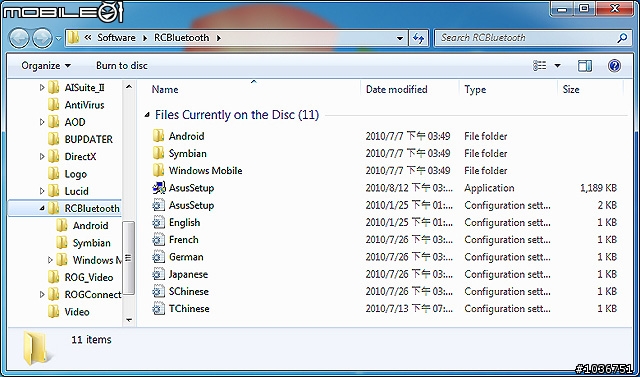Screen dimensions: 640x377
Task: Click the Back navigation arrow
Action: (x=19, y=38)
